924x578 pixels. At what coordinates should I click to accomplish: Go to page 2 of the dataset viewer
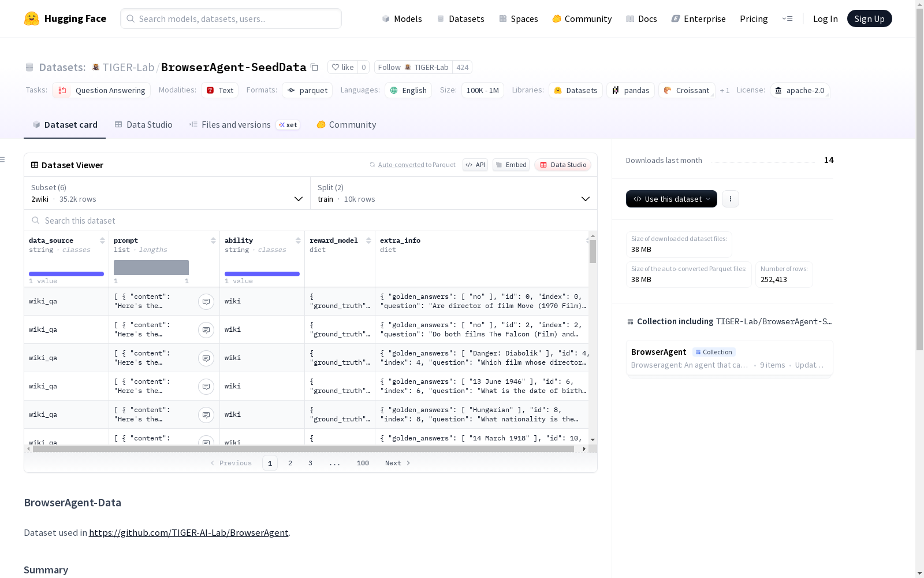(290, 463)
